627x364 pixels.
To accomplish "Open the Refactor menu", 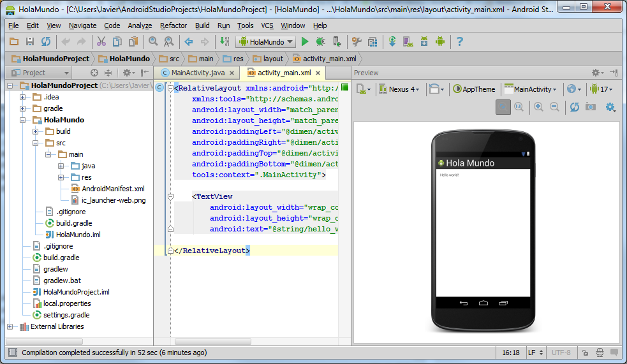I will [173, 25].
